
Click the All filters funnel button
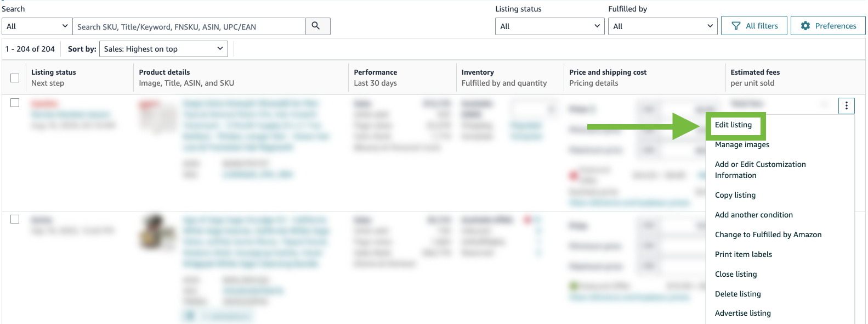point(754,26)
